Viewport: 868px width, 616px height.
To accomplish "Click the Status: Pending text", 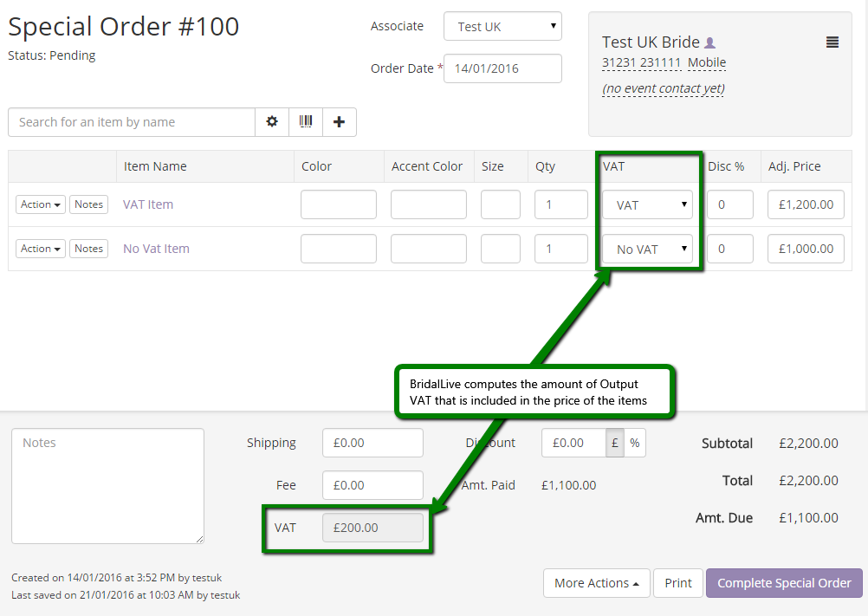I will [51, 55].
